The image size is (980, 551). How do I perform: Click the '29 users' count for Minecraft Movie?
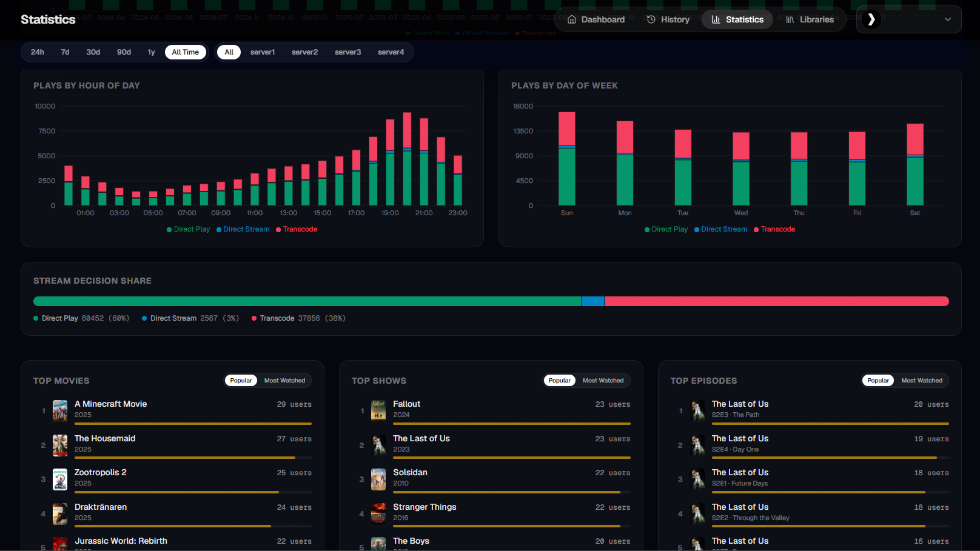click(x=294, y=404)
